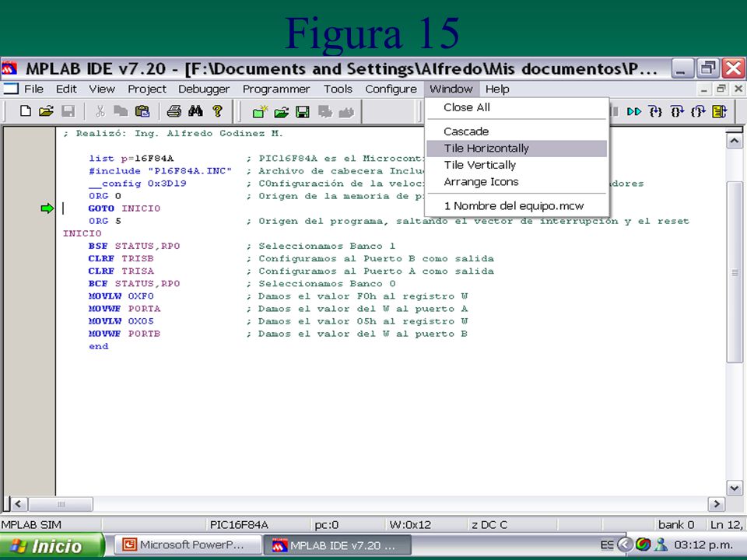The height and width of the screenshot is (560, 747).
Task: Click the 'MOVWF PORTB' code line
Action: pyautogui.click(x=124, y=334)
